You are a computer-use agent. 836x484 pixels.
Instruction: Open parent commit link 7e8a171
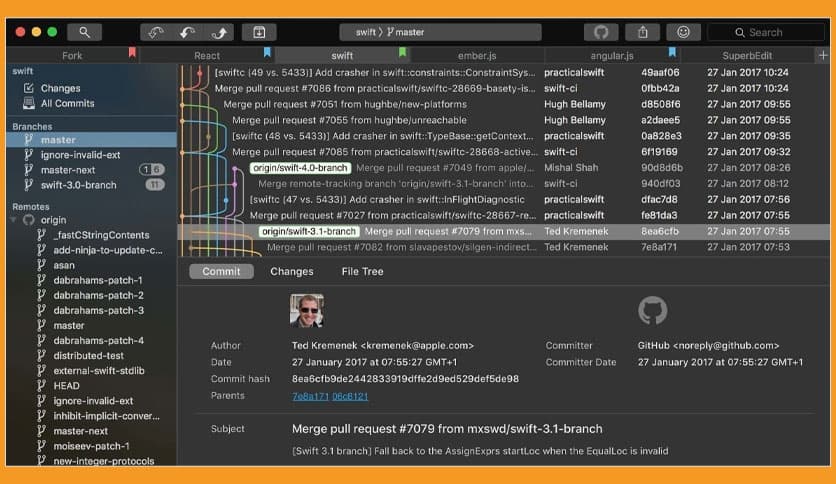(x=308, y=396)
